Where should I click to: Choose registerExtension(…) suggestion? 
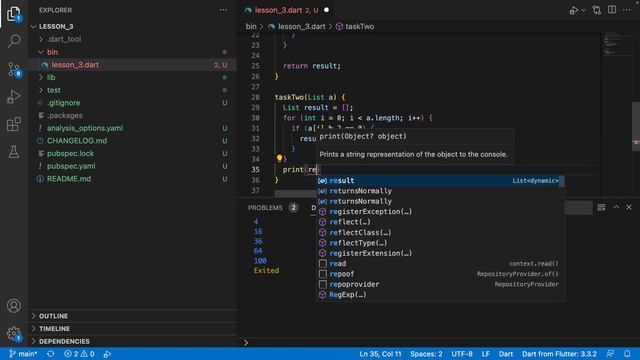(x=440, y=253)
